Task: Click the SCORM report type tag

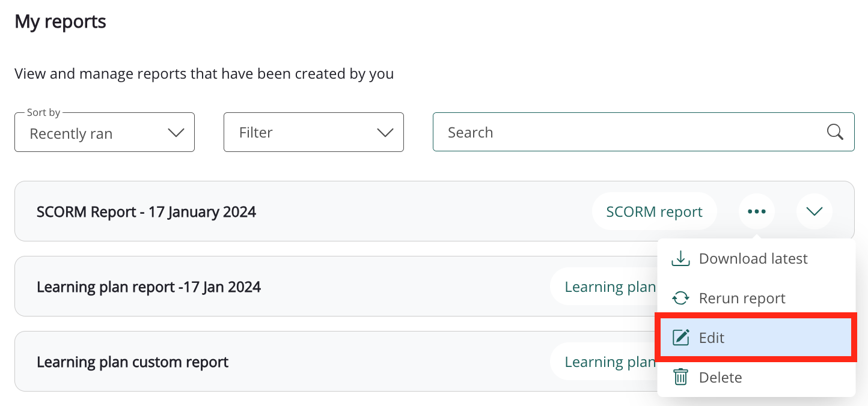Action: coord(654,212)
